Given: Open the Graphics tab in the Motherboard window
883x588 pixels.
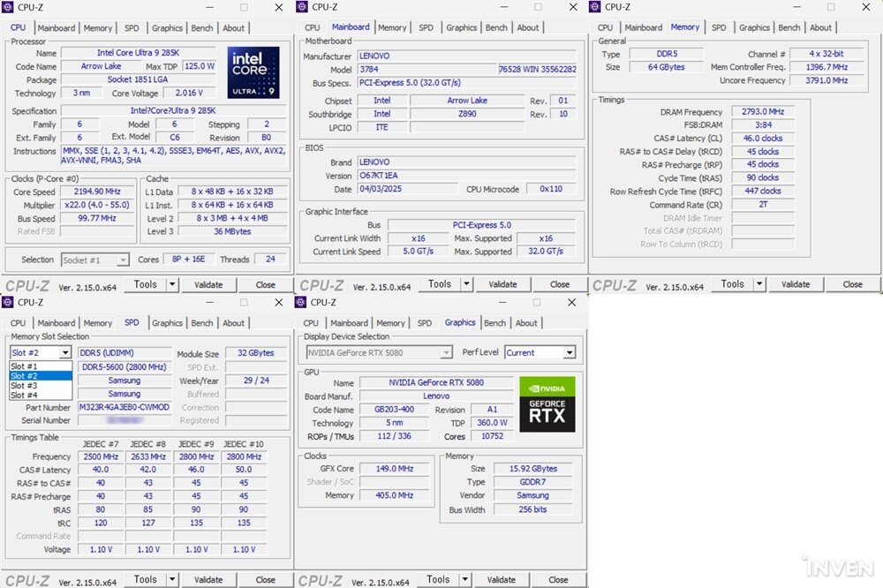Looking at the screenshot, I should [462, 27].
